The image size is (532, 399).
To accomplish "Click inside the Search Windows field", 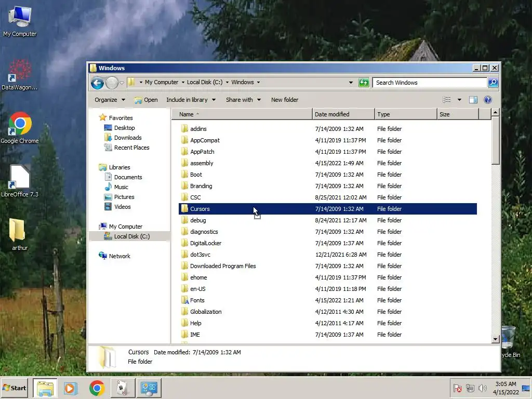I will [x=430, y=83].
